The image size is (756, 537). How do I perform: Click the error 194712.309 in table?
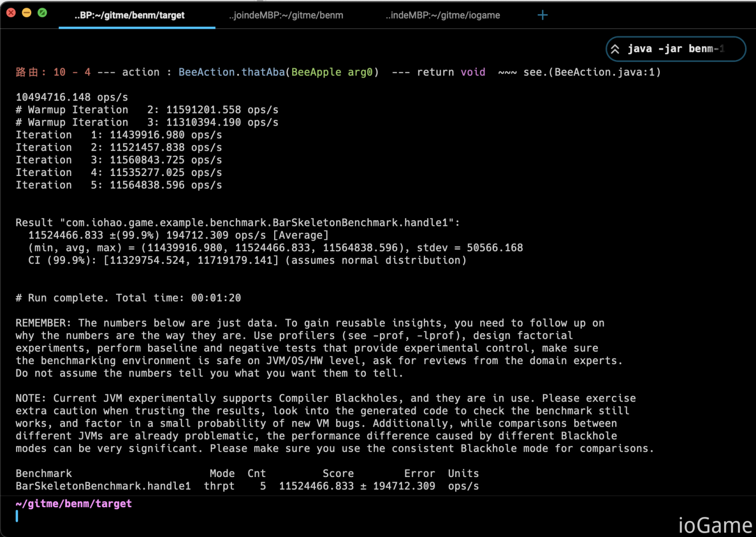tap(404, 486)
